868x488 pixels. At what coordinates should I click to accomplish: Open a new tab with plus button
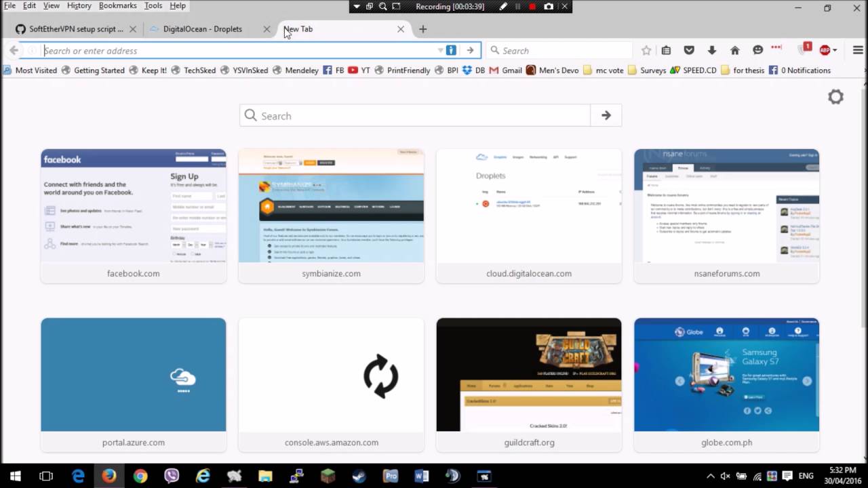(423, 29)
